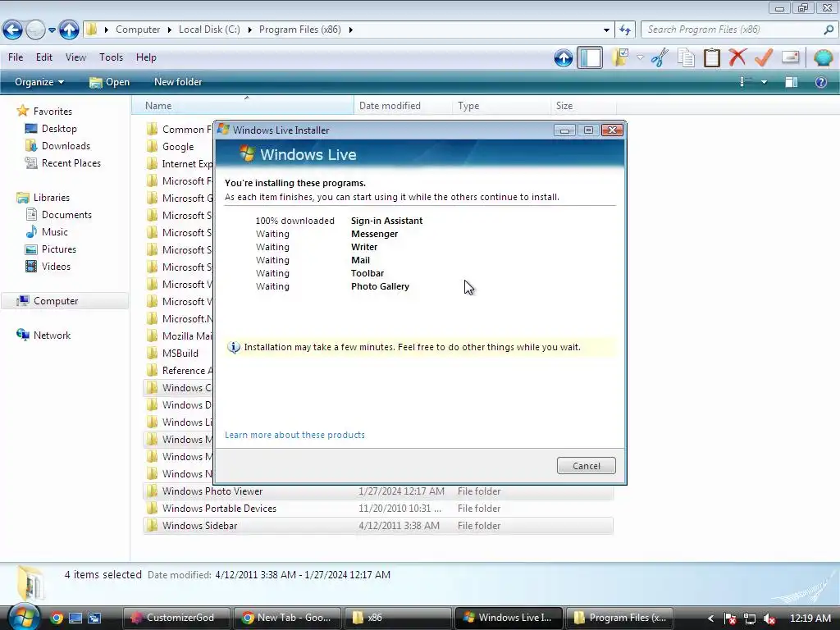Launch Chrome from the quick launch bar
Screen dimensions: 840x630
click(x=57, y=618)
